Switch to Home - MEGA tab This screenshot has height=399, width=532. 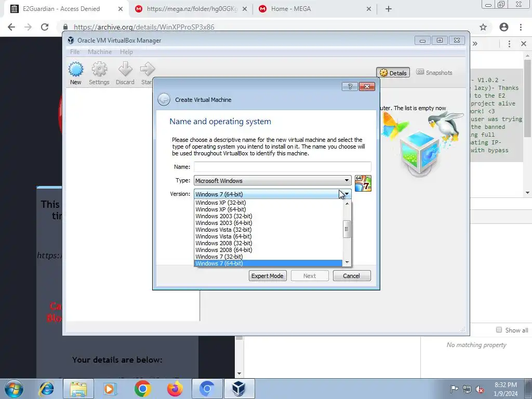coord(291,9)
